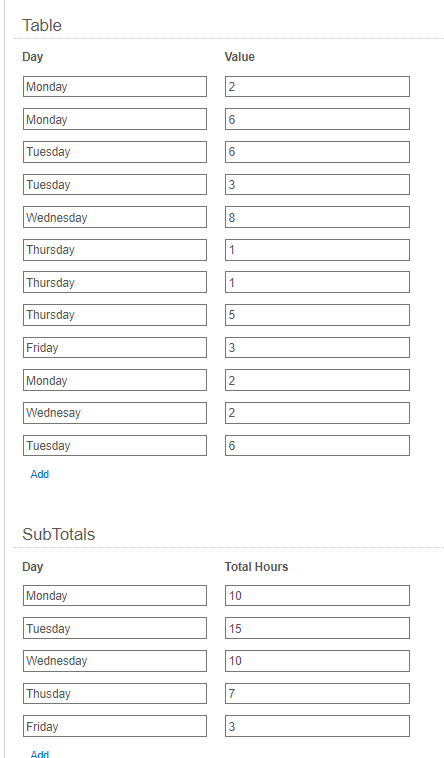
Task: Select Thusday Total Hours field showing 7
Action: click(x=317, y=694)
